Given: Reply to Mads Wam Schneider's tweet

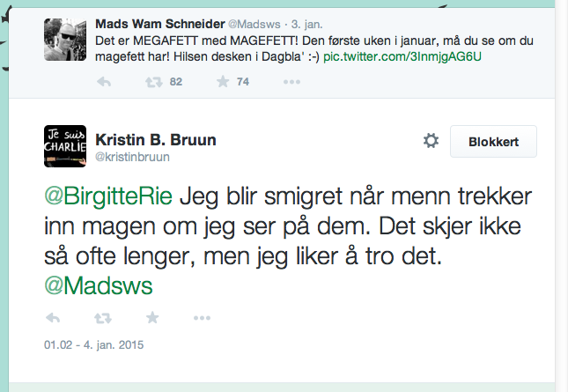Looking at the screenshot, I should click(x=104, y=82).
